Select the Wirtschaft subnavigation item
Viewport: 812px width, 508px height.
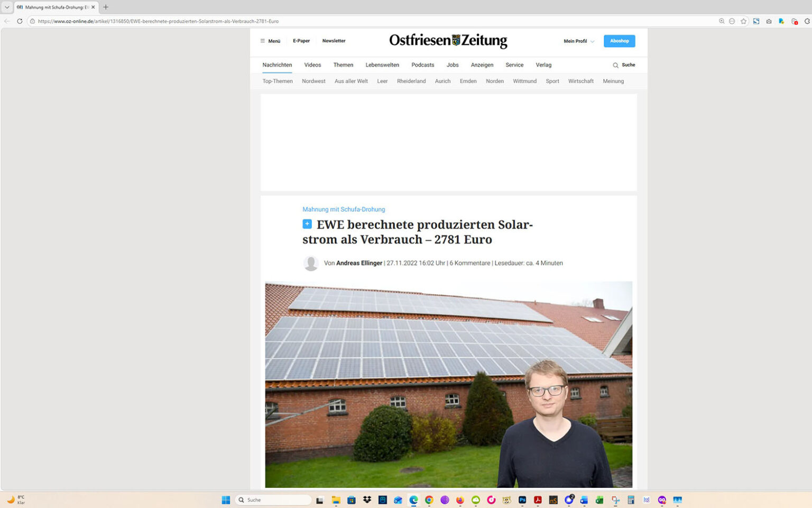(580, 81)
